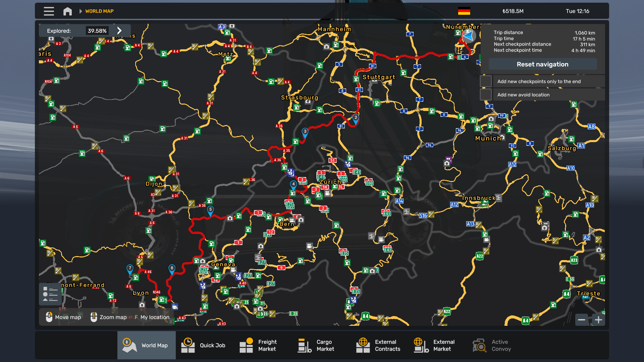Click the home icon in breadcrumb
Screen dimensions: 644x362
[67, 11]
